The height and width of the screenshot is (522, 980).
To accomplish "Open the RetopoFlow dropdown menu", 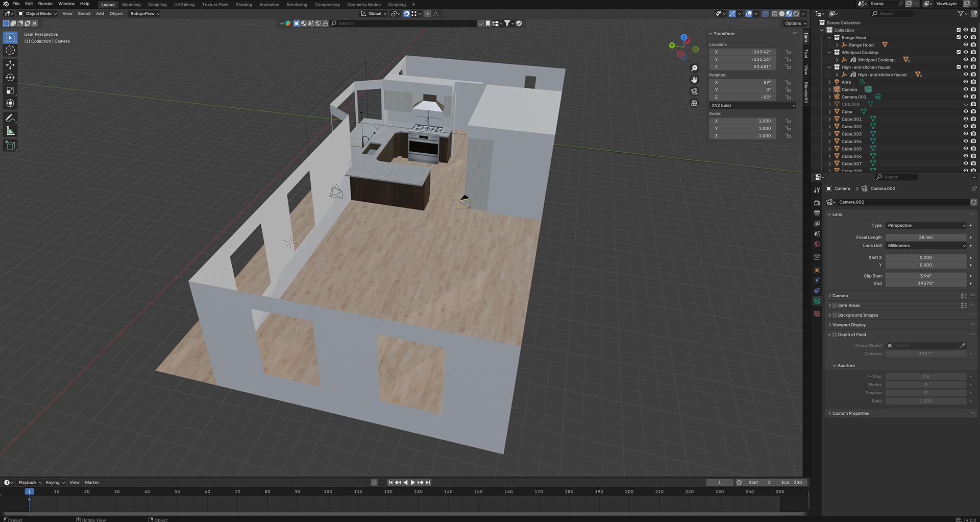I will tap(144, 14).
